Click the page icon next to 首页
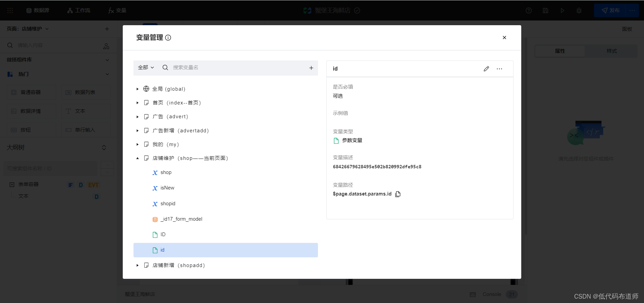Image resolution: width=644 pixels, height=303 pixels. pyautogui.click(x=146, y=103)
